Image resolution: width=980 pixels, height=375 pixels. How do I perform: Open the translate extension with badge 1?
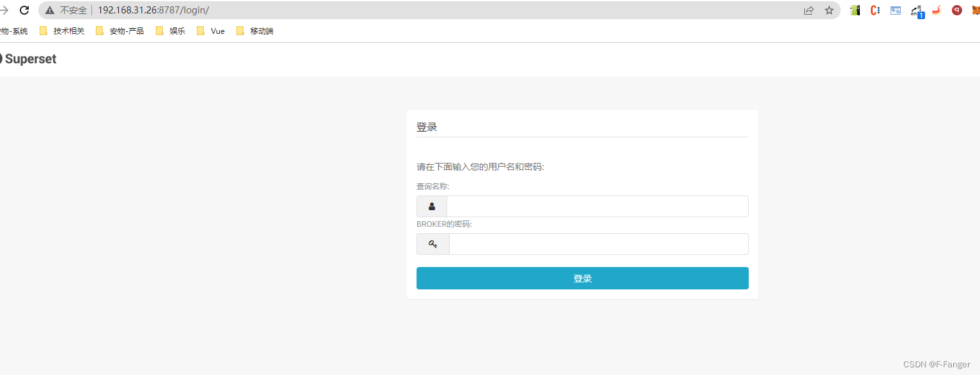click(x=917, y=11)
